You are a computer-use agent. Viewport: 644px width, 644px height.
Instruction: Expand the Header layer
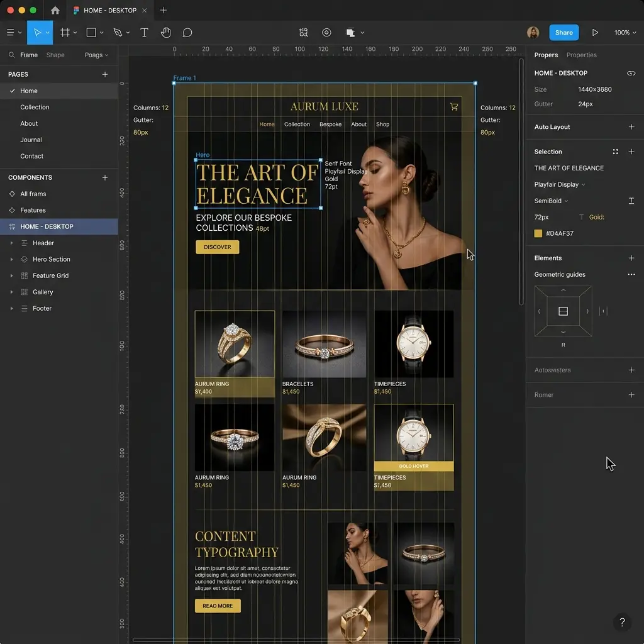[11, 243]
